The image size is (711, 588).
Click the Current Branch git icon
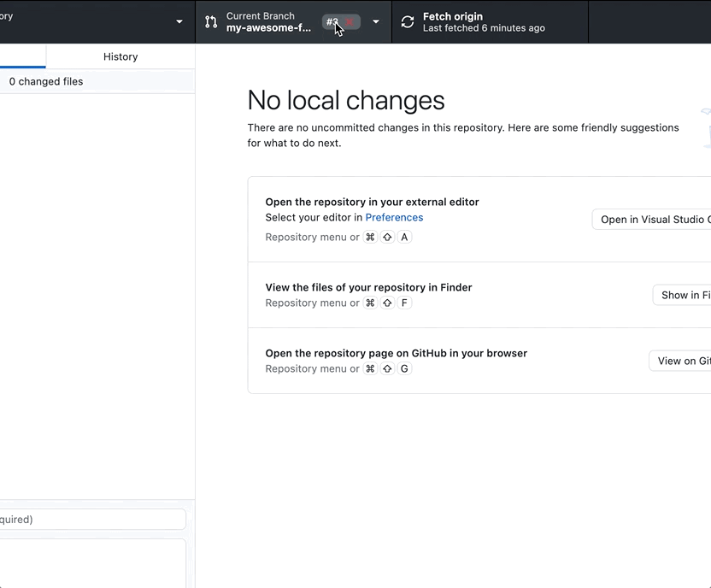(x=211, y=22)
